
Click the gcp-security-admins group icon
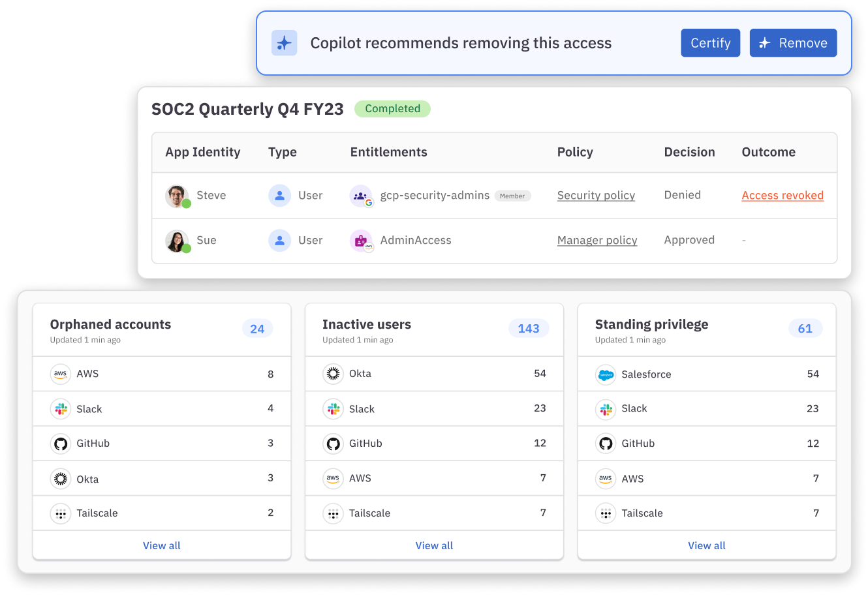click(x=361, y=196)
